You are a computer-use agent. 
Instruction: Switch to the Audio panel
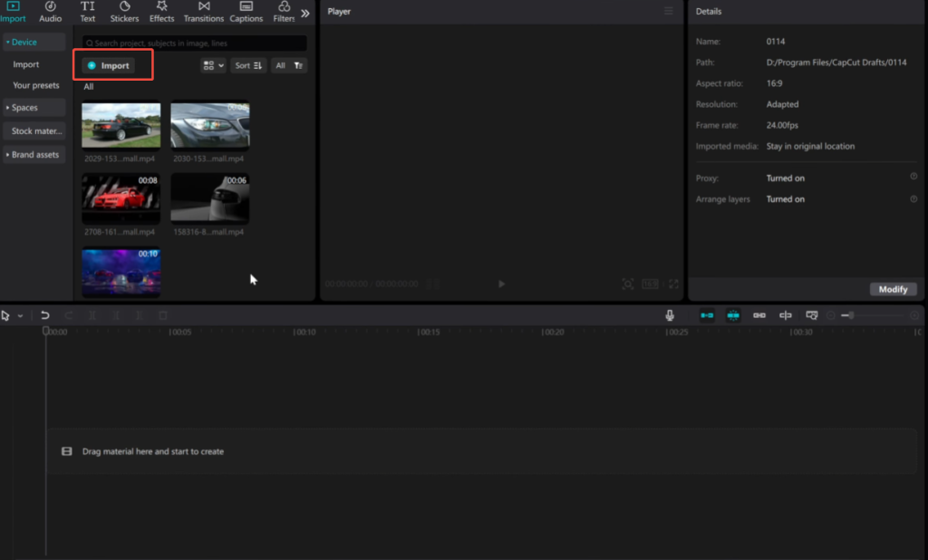tap(50, 12)
